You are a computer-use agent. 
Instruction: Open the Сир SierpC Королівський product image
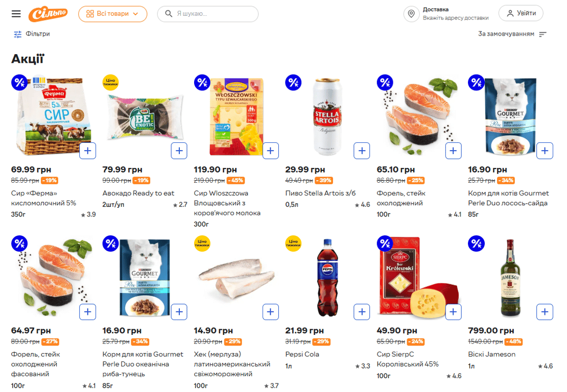(411, 277)
